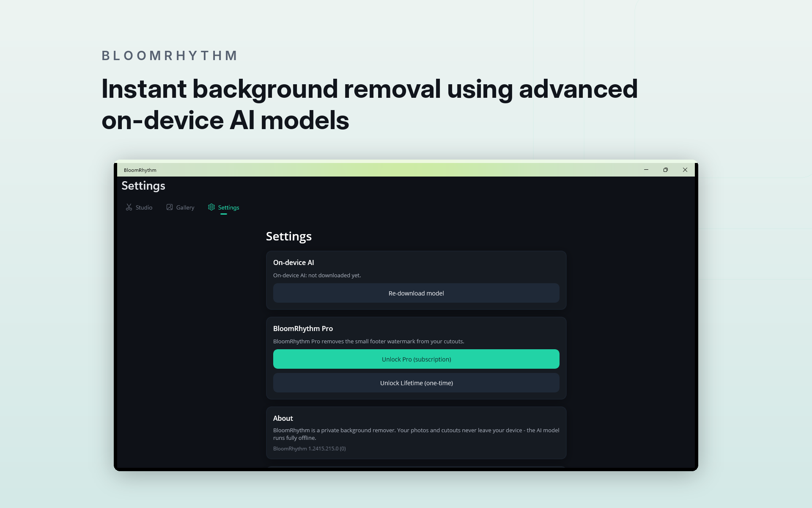
Task: Re-download the on-device AI model
Action: pyautogui.click(x=416, y=293)
